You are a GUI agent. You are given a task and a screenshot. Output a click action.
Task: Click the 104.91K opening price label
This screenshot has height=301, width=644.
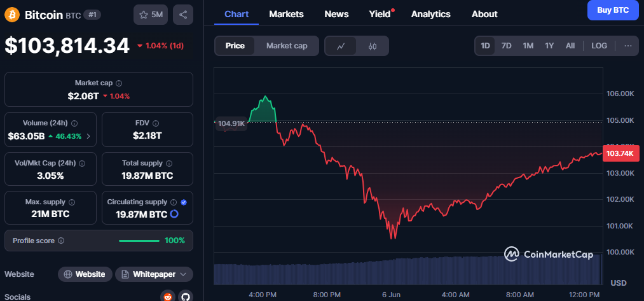click(x=231, y=123)
